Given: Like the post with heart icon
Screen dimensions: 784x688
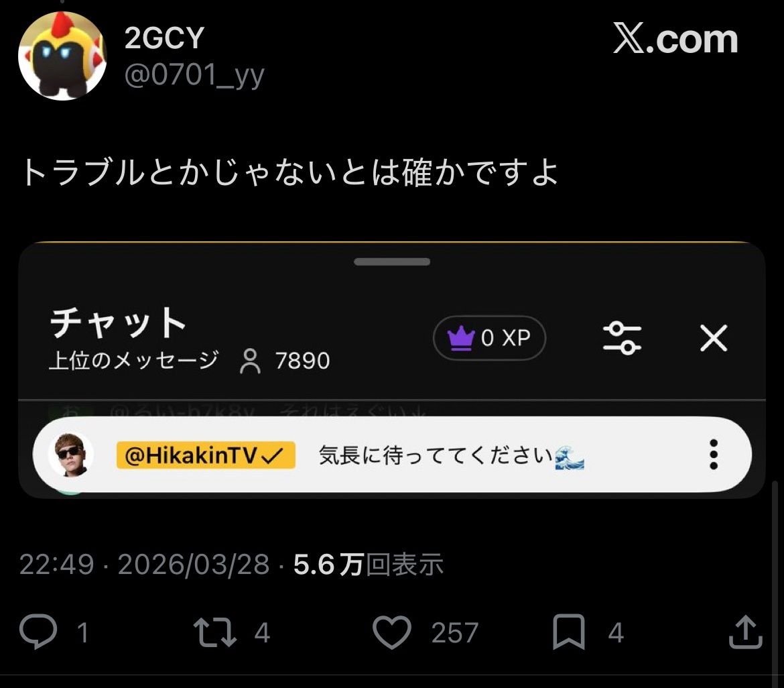Looking at the screenshot, I should (x=392, y=632).
